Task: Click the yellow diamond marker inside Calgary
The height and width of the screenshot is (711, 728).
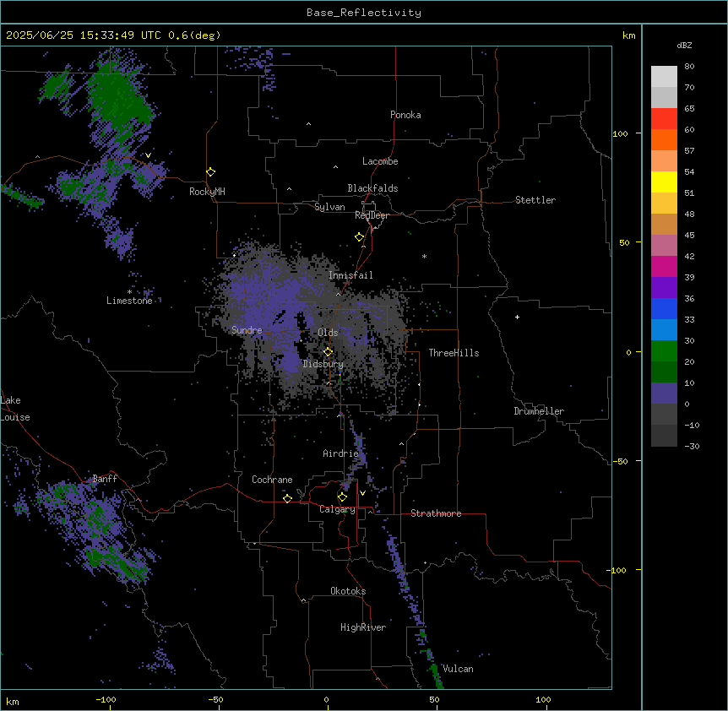Action: click(342, 497)
